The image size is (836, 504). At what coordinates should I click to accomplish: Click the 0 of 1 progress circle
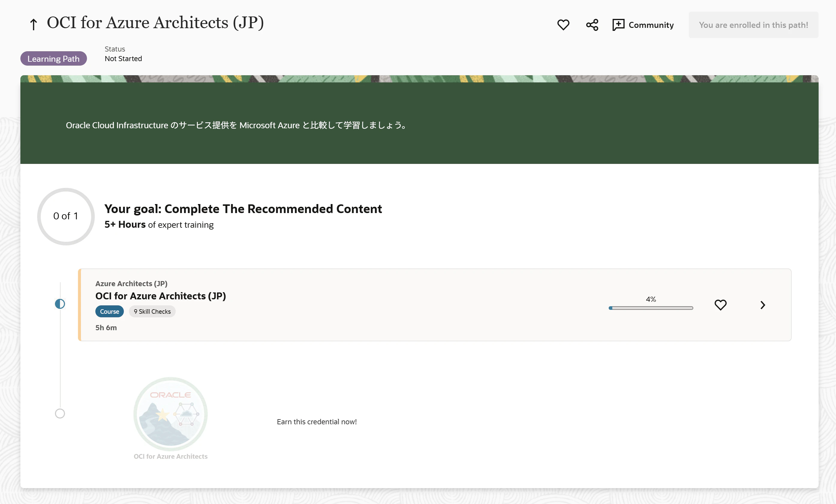66,216
